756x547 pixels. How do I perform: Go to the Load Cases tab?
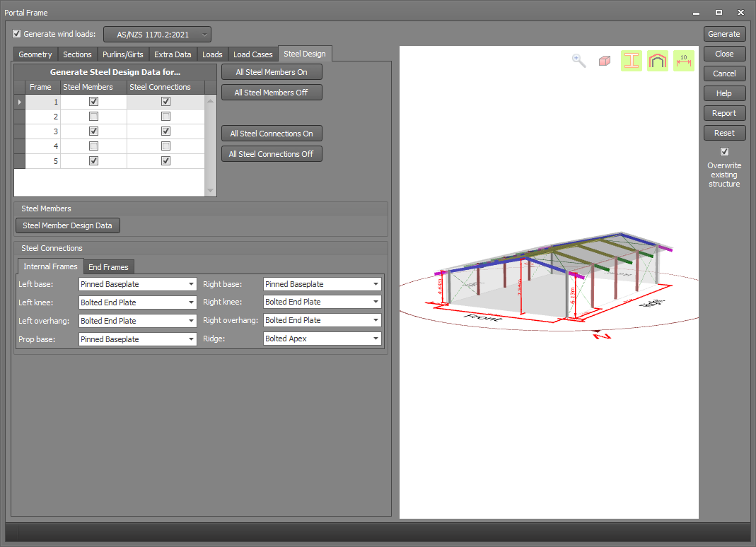252,54
